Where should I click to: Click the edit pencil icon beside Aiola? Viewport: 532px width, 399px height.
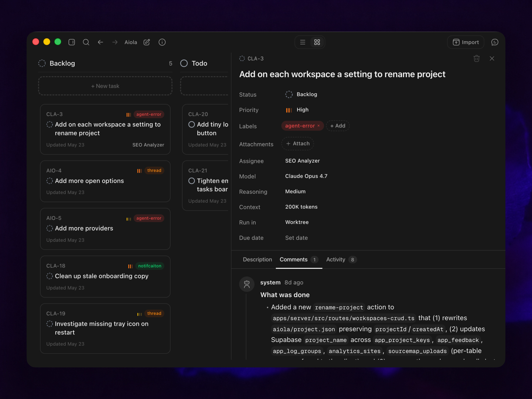147,42
